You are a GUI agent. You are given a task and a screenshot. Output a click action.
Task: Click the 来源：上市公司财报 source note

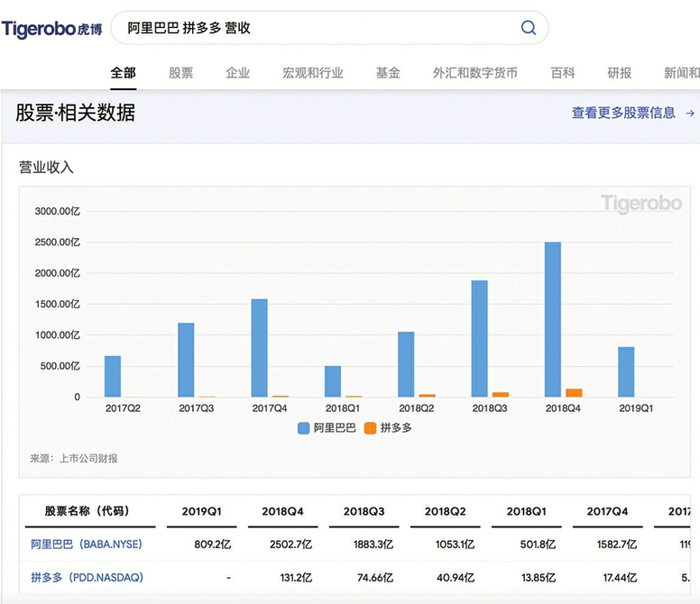coord(74,459)
